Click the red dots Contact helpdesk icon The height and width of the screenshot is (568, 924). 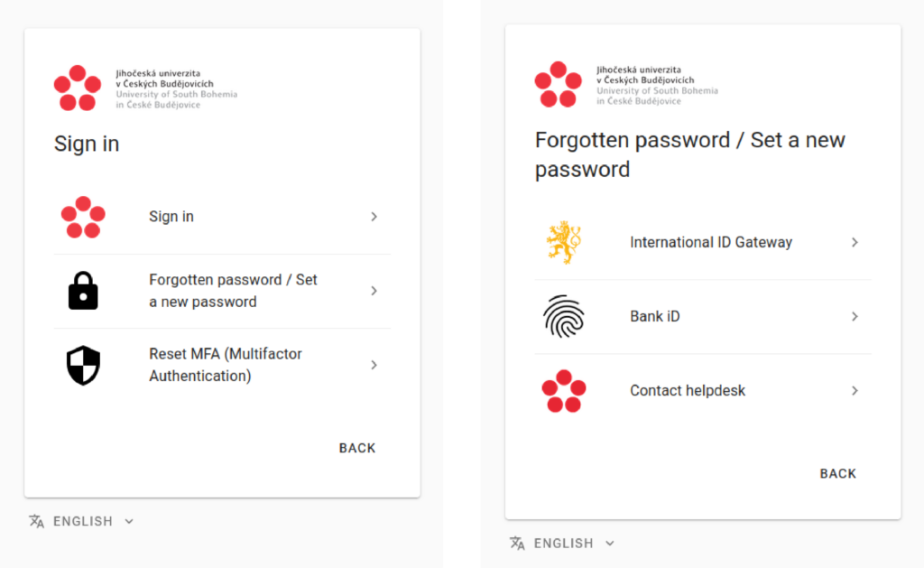tap(564, 391)
